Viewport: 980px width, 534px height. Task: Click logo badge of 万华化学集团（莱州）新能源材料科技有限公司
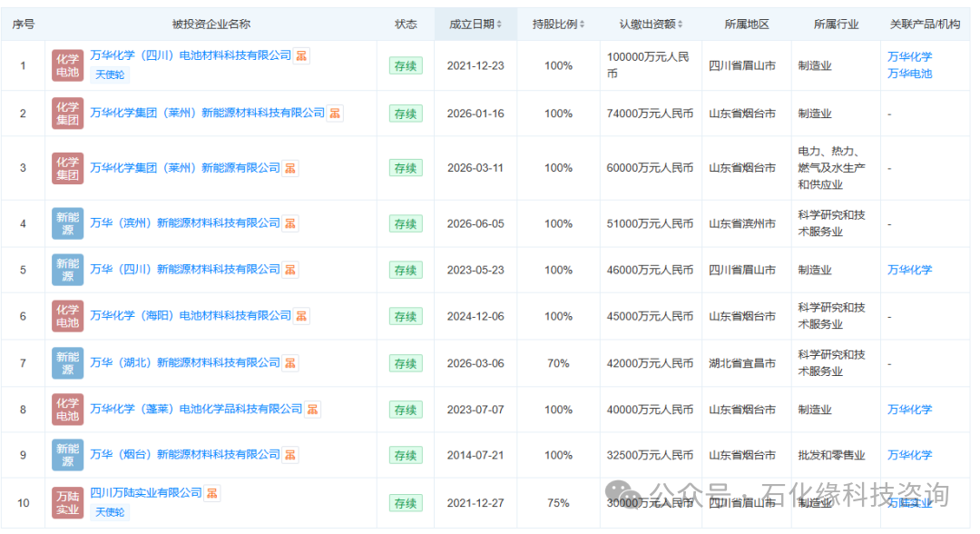click(67, 114)
